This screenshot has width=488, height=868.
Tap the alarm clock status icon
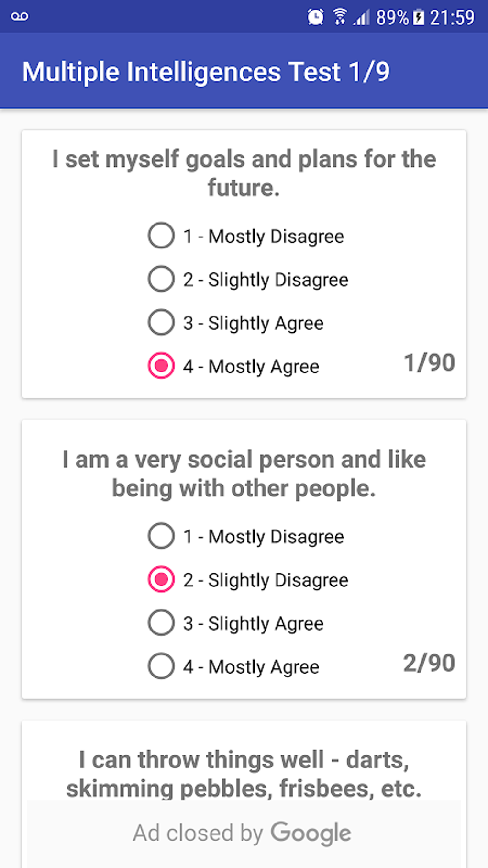(x=315, y=17)
